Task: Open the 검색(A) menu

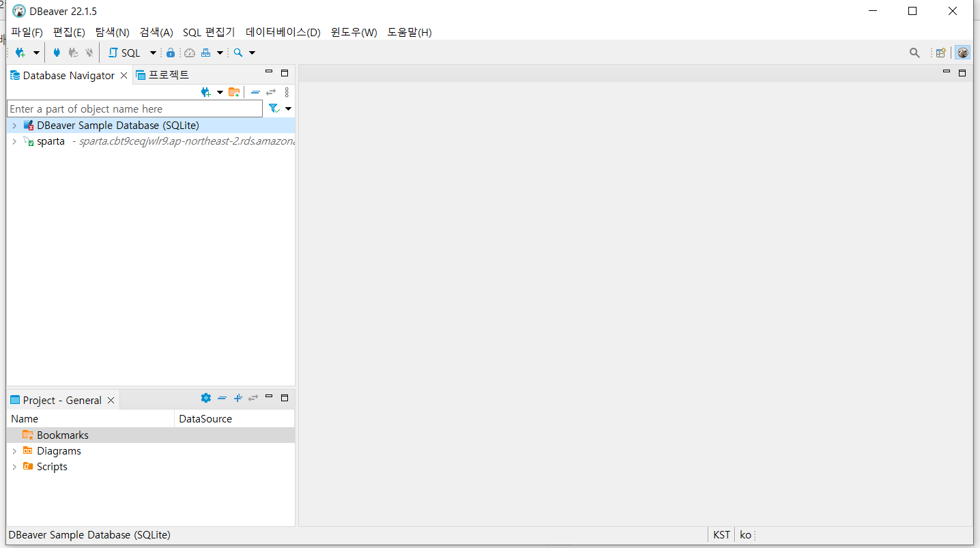Action: click(x=156, y=32)
